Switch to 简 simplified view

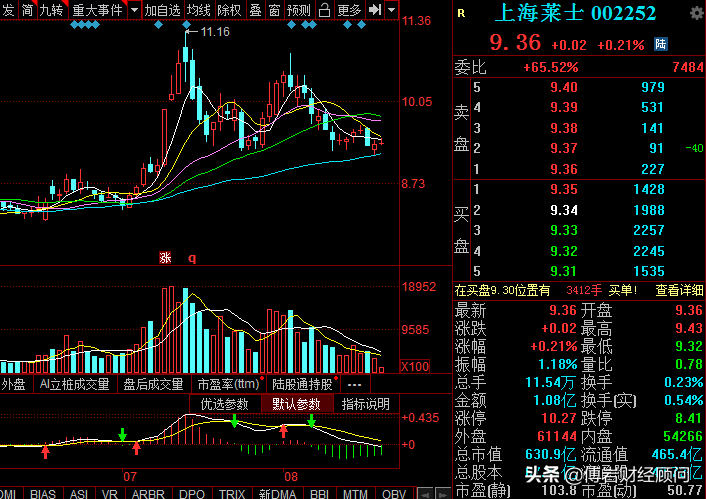[27, 10]
